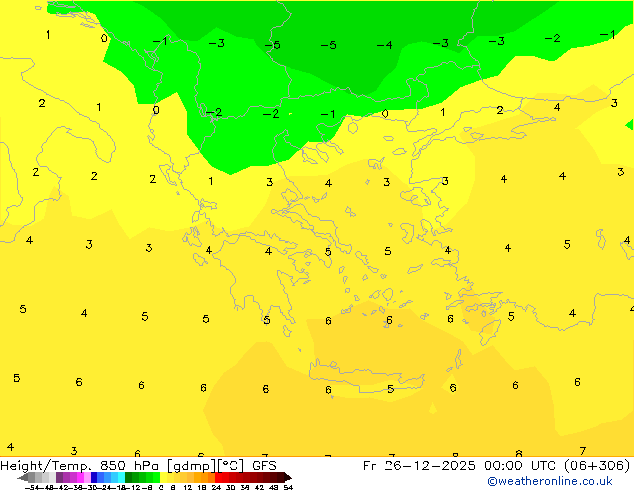Click the 12 label under color scale
634x490 pixels.
pyautogui.click(x=188, y=487)
